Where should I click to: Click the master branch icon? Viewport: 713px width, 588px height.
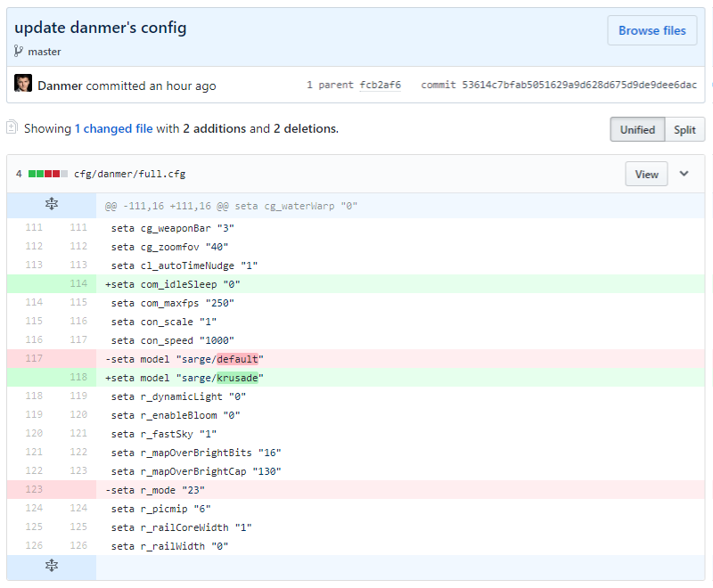click(19, 52)
